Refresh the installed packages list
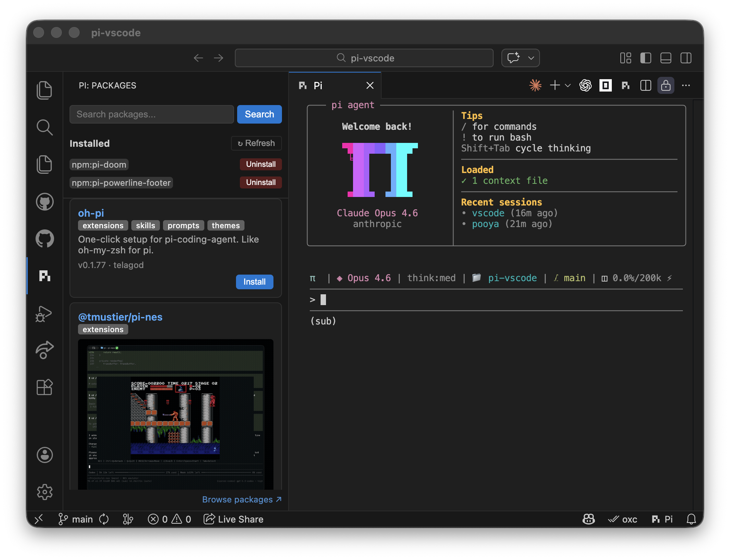Screen dimensions: 730x560 point(256,143)
